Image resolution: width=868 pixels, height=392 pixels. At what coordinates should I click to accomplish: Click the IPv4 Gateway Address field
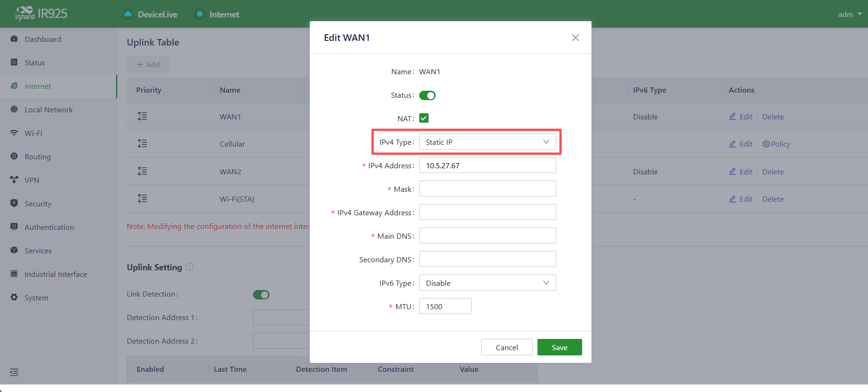coord(487,212)
